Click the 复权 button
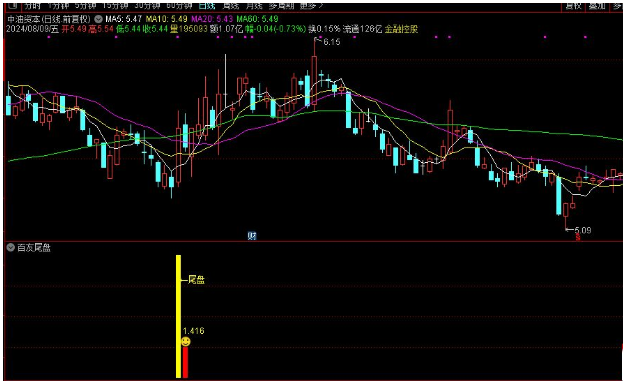Image resolution: width=623 pixels, height=381 pixels. 573,6
